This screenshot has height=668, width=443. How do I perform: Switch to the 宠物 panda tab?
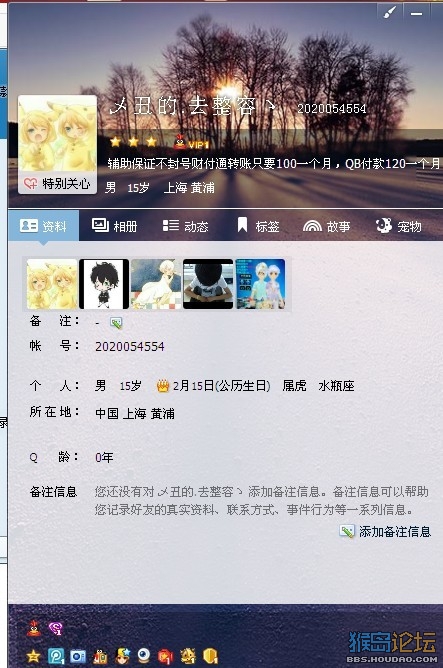click(x=398, y=226)
